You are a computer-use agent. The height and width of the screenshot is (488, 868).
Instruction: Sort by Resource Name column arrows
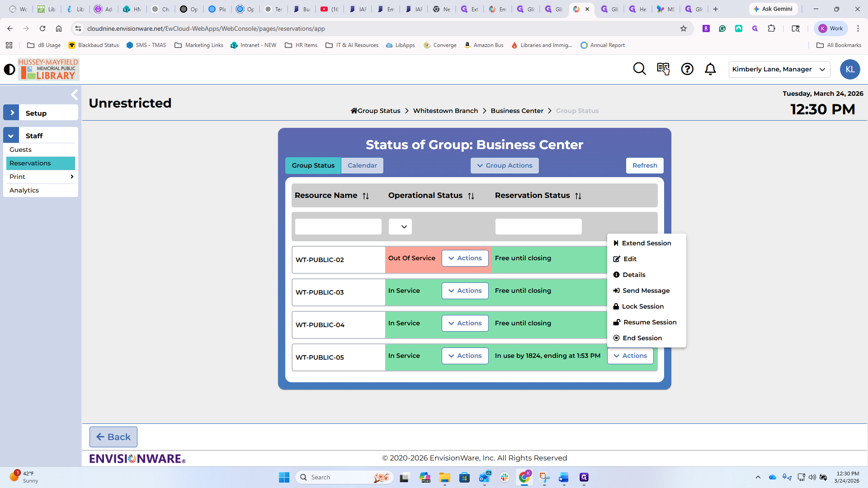(x=366, y=196)
